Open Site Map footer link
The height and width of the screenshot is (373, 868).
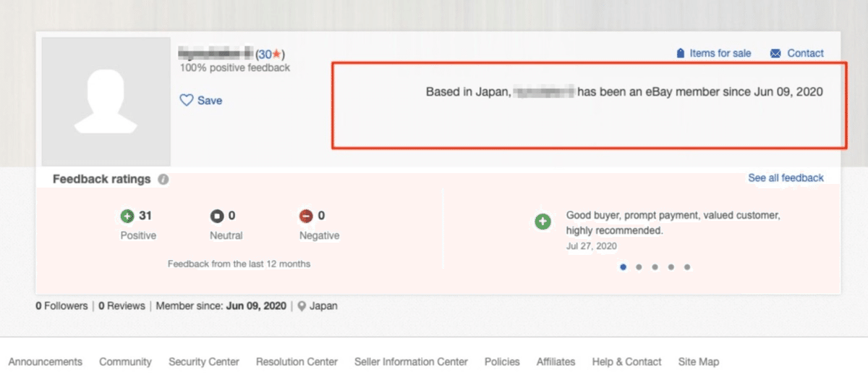(x=699, y=361)
